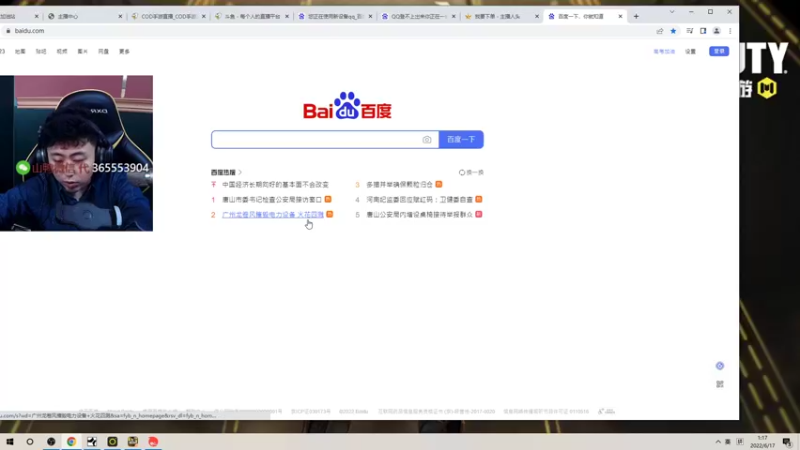
Task: Open Windows Start menu
Action: click(10, 441)
